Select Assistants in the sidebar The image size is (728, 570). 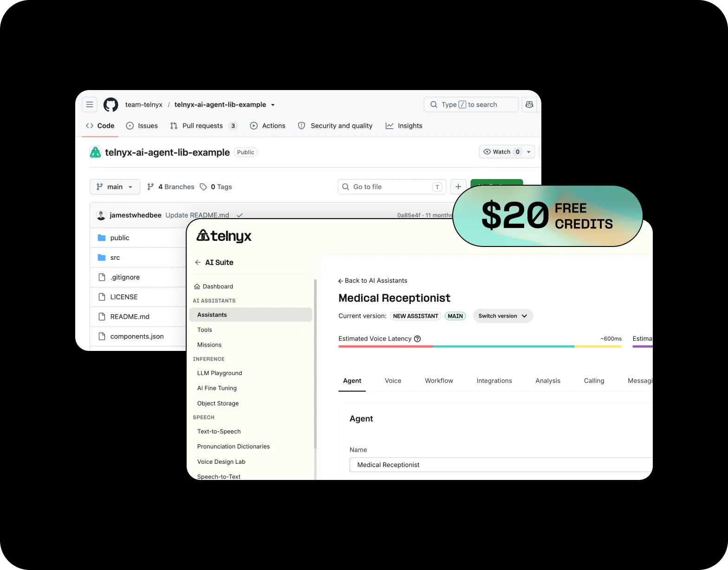coord(251,315)
